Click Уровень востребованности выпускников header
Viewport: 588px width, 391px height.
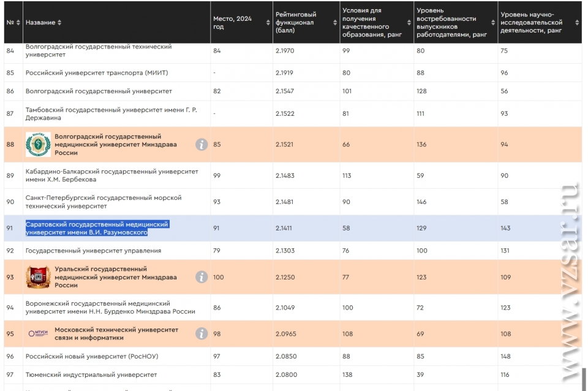click(x=451, y=23)
